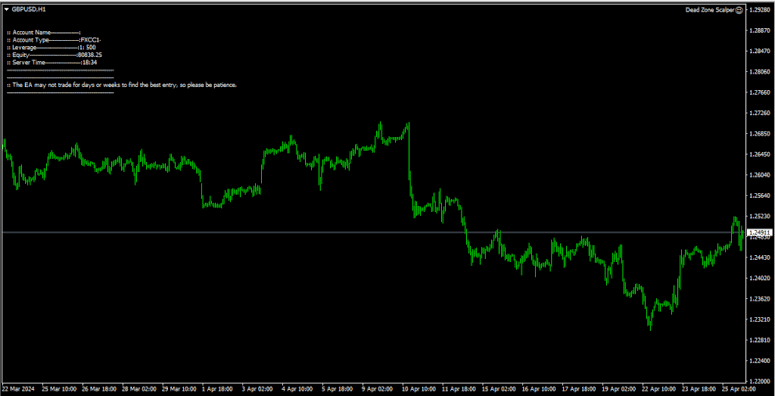Viewport: 775px width, 396px height.
Task: Click the 11 Apr 18:00 time label
Action: (x=459, y=389)
